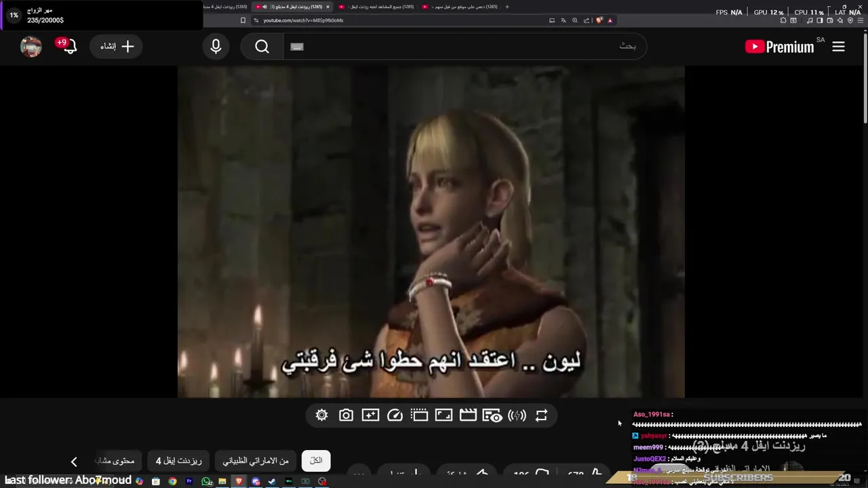
Task: Take a video screenshot with camera icon
Action: tap(346, 415)
